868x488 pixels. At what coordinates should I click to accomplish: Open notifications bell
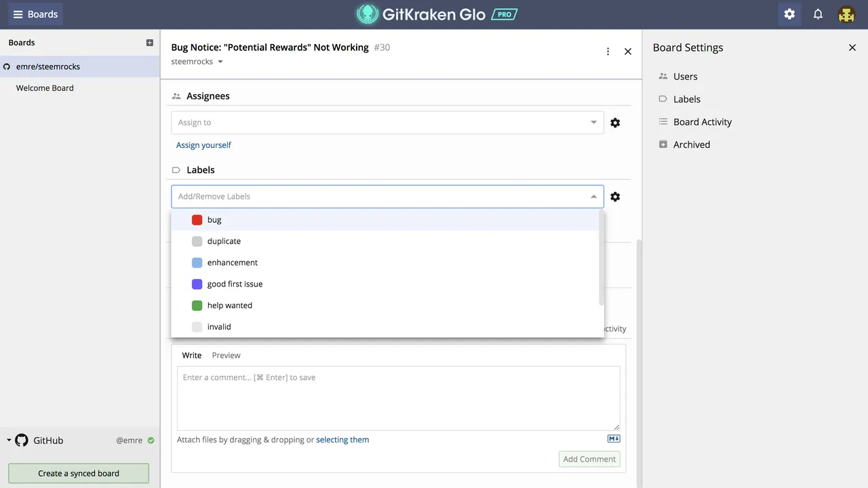click(x=818, y=14)
